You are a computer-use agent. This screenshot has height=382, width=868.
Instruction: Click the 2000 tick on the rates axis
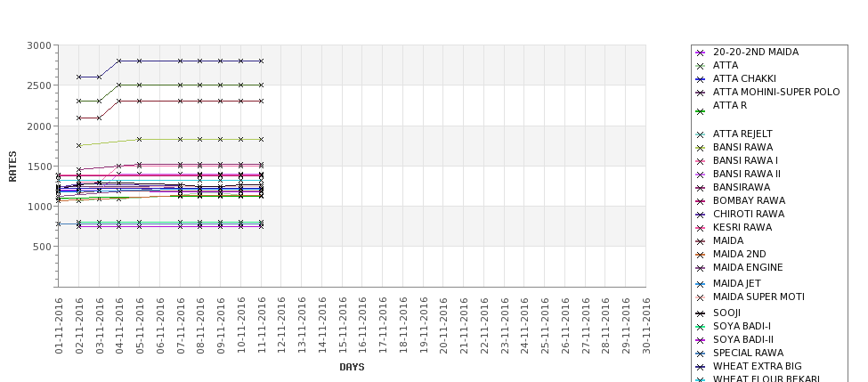tap(39, 126)
